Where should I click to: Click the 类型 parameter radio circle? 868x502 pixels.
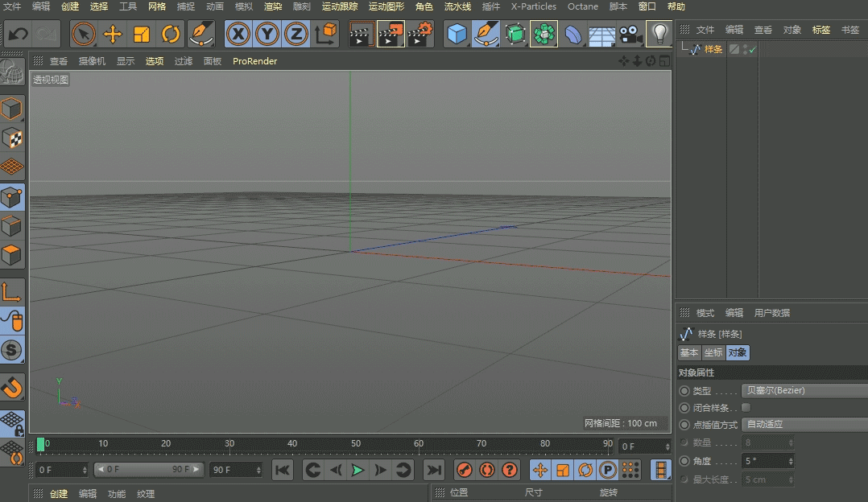(684, 390)
